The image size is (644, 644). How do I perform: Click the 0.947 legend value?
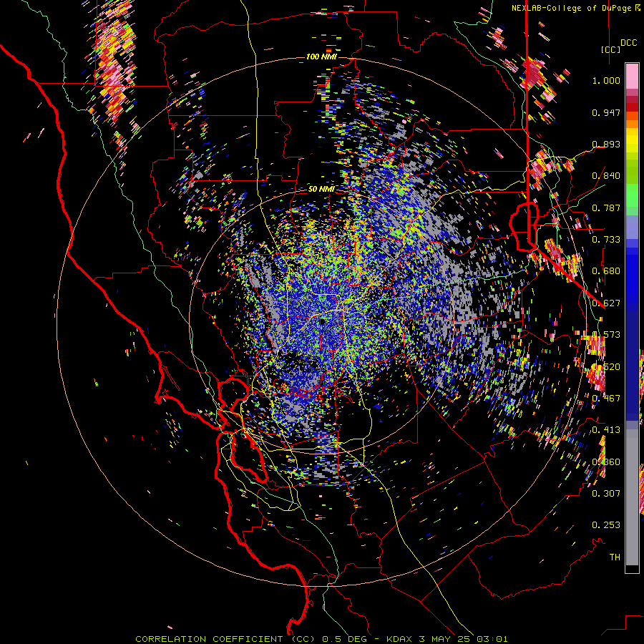tap(606, 112)
